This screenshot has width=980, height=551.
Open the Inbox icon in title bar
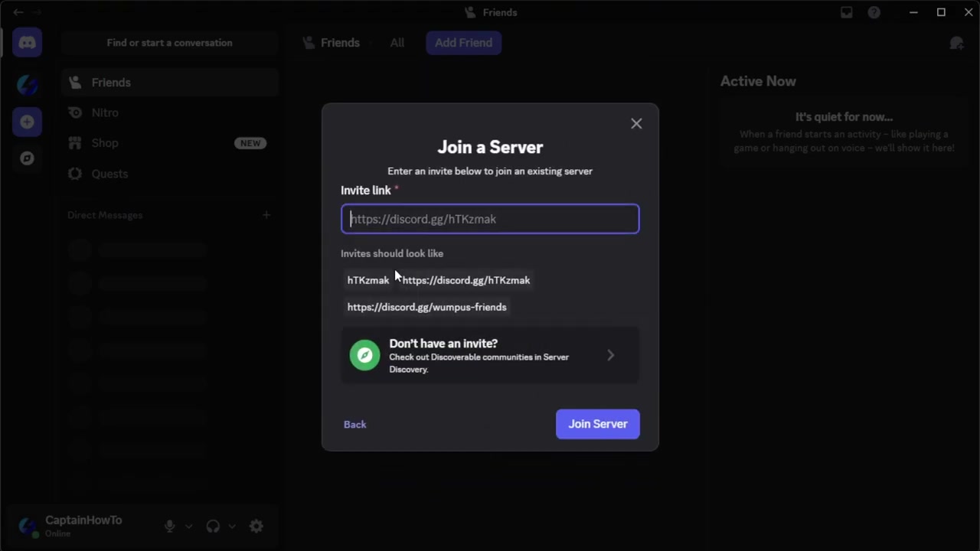click(x=846, y=12)
